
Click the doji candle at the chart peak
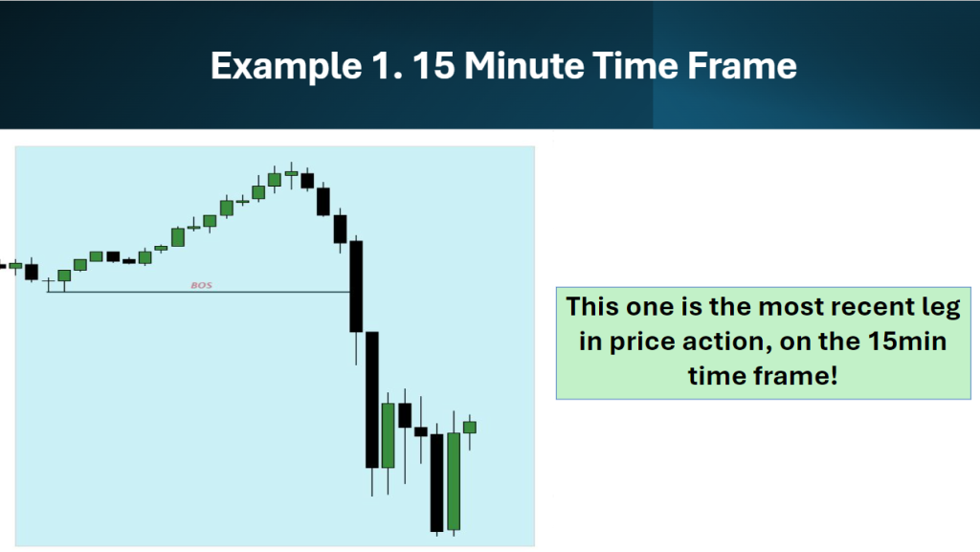[291, 173]
